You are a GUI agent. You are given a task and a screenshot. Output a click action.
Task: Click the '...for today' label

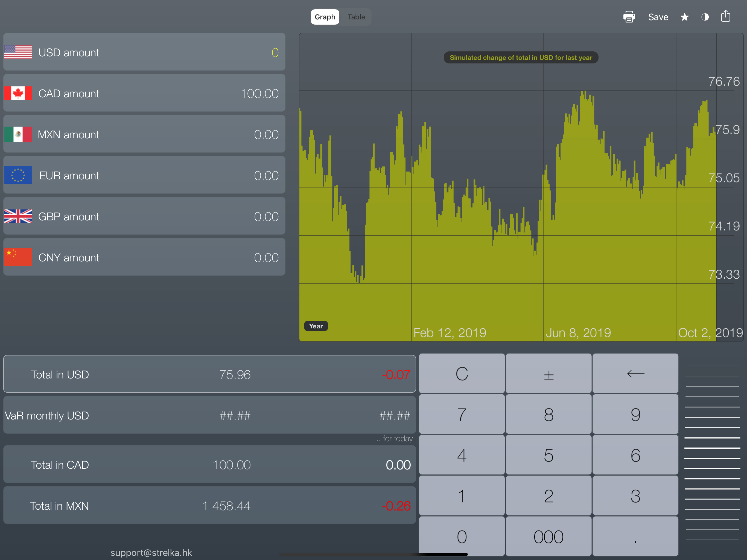coord(395,439)
